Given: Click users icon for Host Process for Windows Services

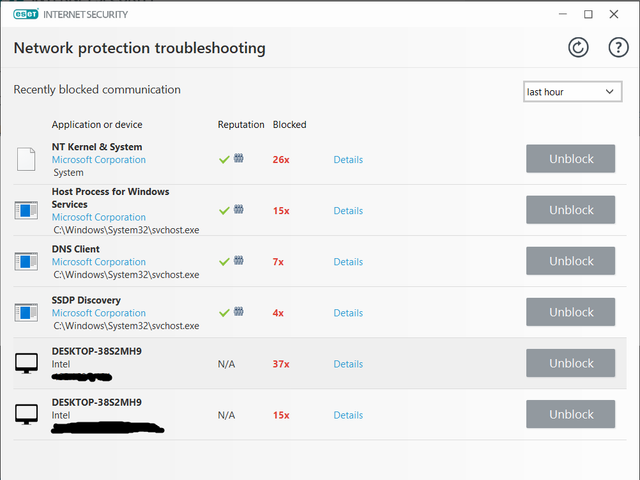Looking at the screenshot, I should click(x=239, y=209).
